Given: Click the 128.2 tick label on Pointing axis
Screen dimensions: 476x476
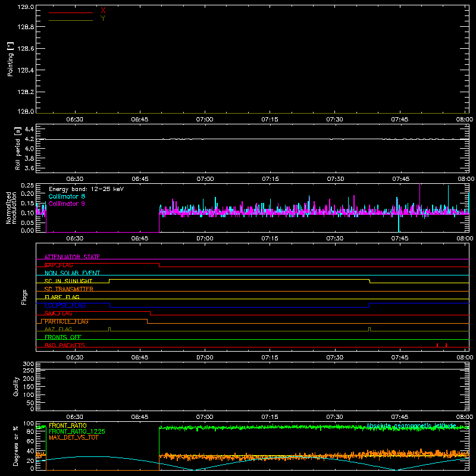Looking at the screenshot, I should coord(26,92).
